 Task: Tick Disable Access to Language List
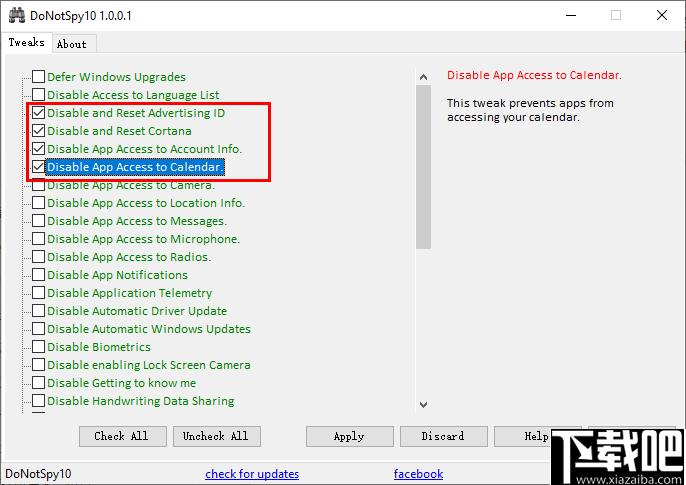(38, 94)
